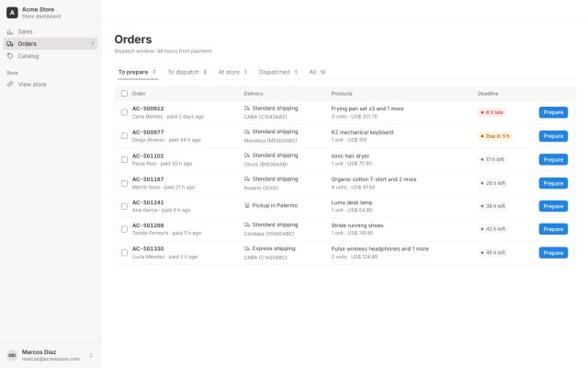Click the Due in 3 h deadline badge

[x=495, y=136]
